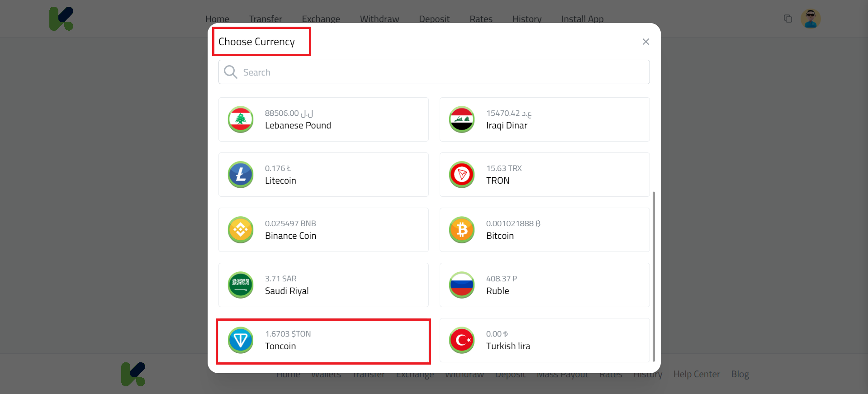Viewport: 868px width, 394px height.
Task: Click the 15.63 TRX balance
Action: click(504, 168)
